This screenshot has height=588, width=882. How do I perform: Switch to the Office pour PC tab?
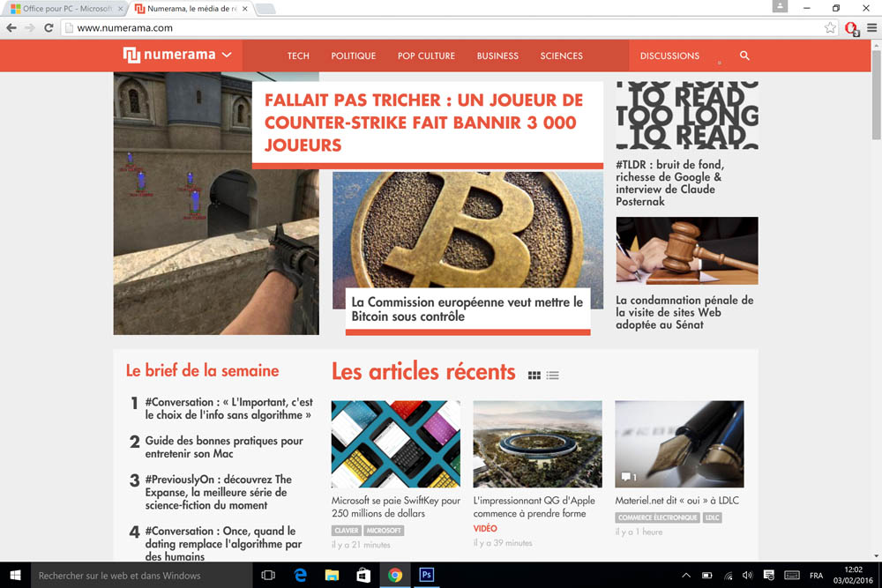click(66, 9)
